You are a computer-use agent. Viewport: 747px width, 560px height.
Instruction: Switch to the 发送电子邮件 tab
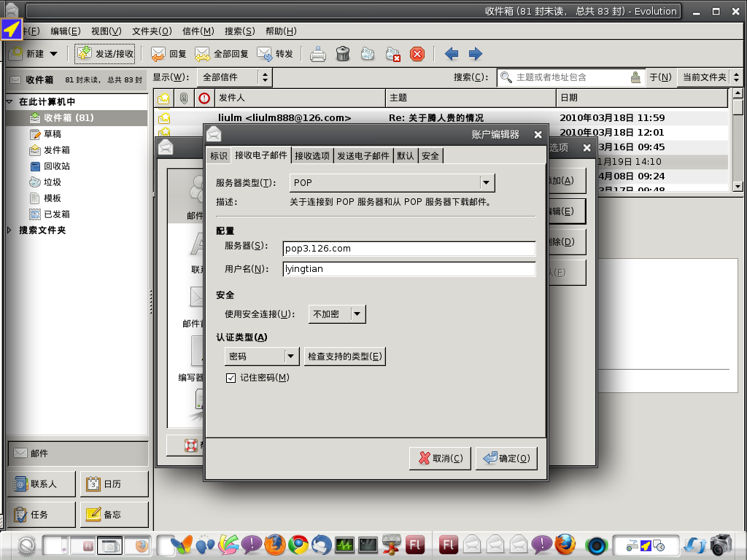363,156
